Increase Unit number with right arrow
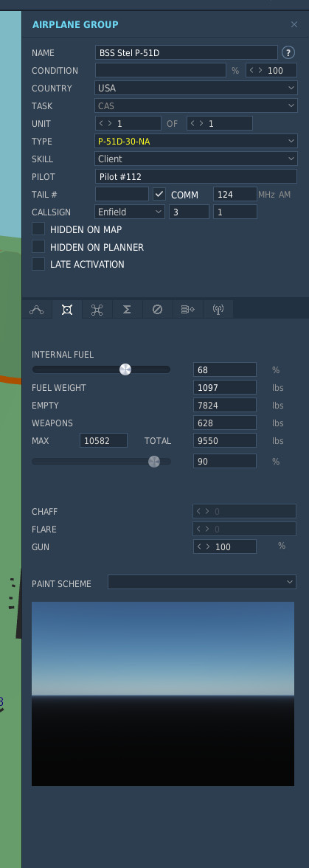Viewport: 309px width, 868px height. click(x=110, y=123)
